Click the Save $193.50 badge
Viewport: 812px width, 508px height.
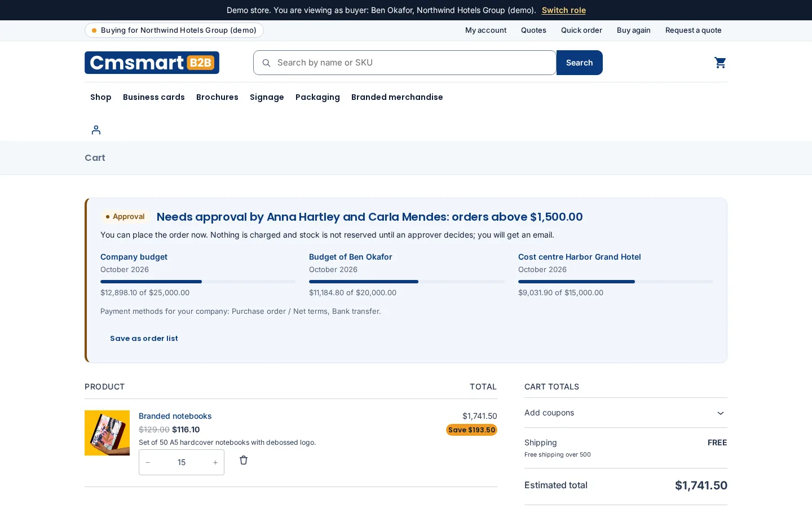(x=471, y=430)
